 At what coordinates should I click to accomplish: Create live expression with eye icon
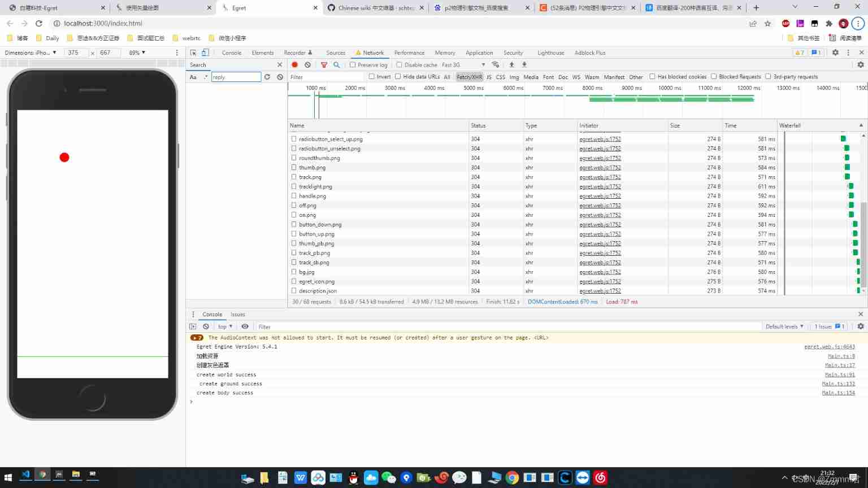click(245, 326)
